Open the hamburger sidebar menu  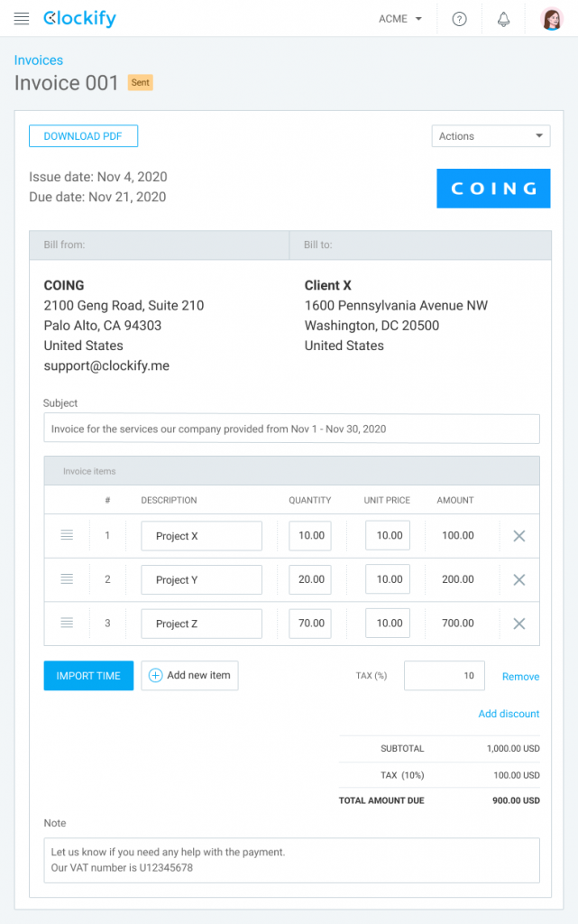coord(22,19)
